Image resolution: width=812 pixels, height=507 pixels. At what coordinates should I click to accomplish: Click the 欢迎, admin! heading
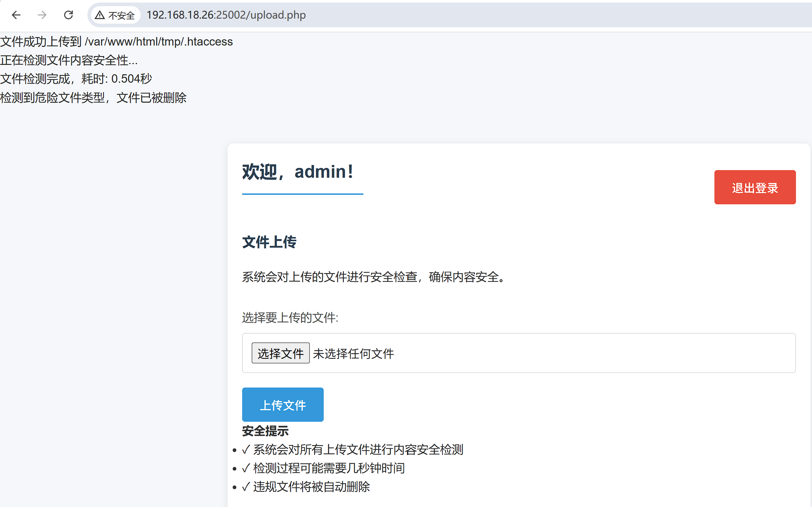point(297,172)
